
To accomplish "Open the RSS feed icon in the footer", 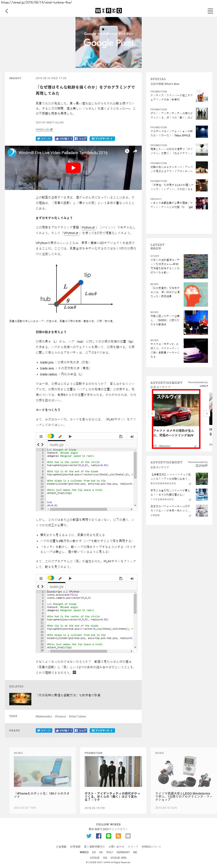I will tap(118, 836).
